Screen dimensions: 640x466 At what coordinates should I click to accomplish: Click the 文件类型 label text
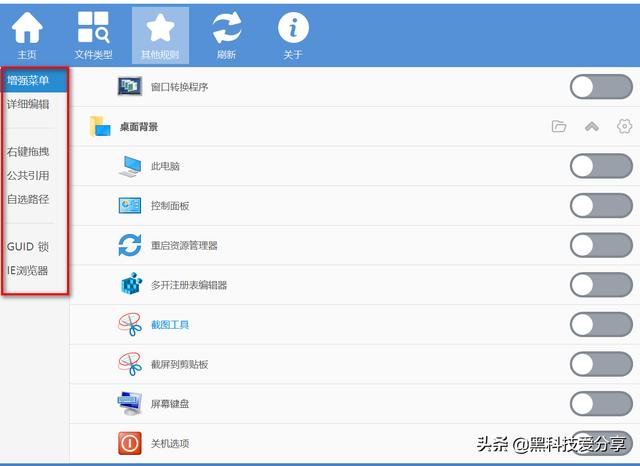click(93, 55)
